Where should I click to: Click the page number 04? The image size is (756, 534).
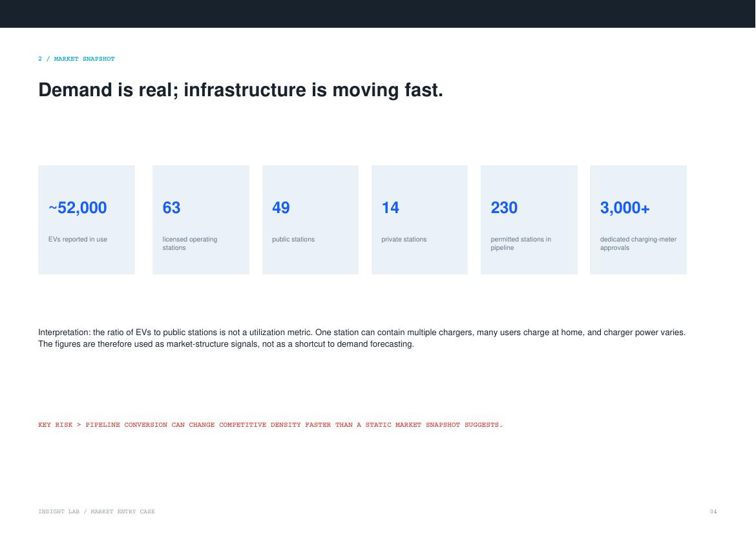click(713, 511)
